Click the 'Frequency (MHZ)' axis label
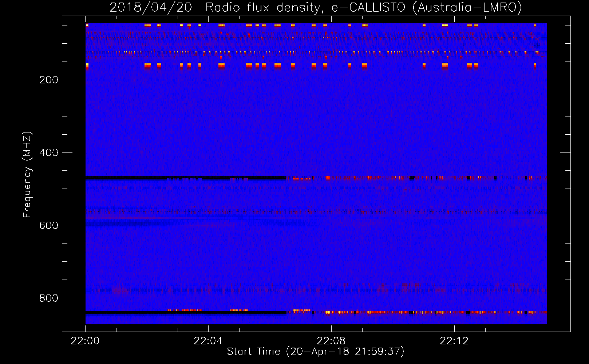The width and height of the screenshot is (589, 364). (27, 174)
